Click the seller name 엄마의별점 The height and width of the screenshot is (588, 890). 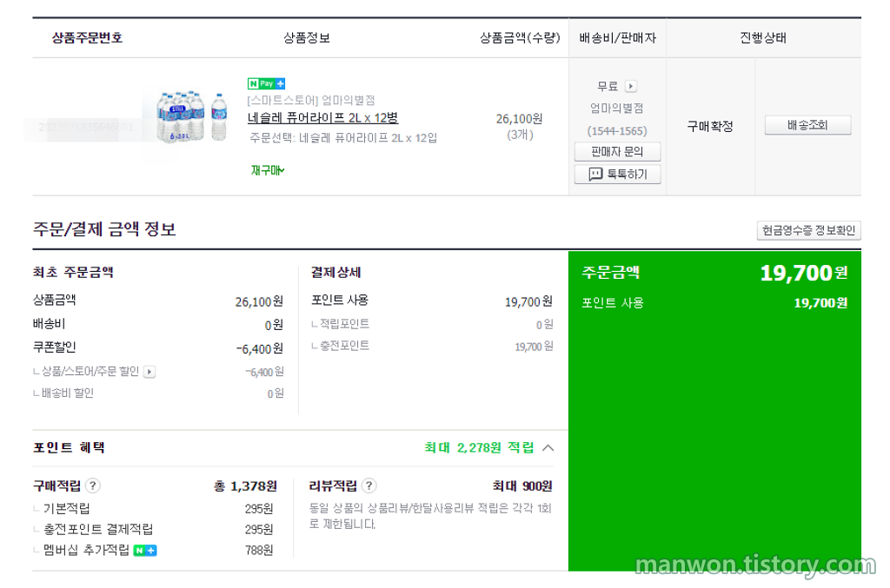pos(616,109)
